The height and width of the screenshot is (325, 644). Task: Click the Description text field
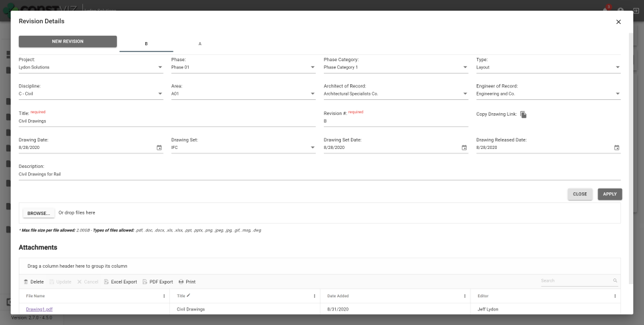click(319, 174)
